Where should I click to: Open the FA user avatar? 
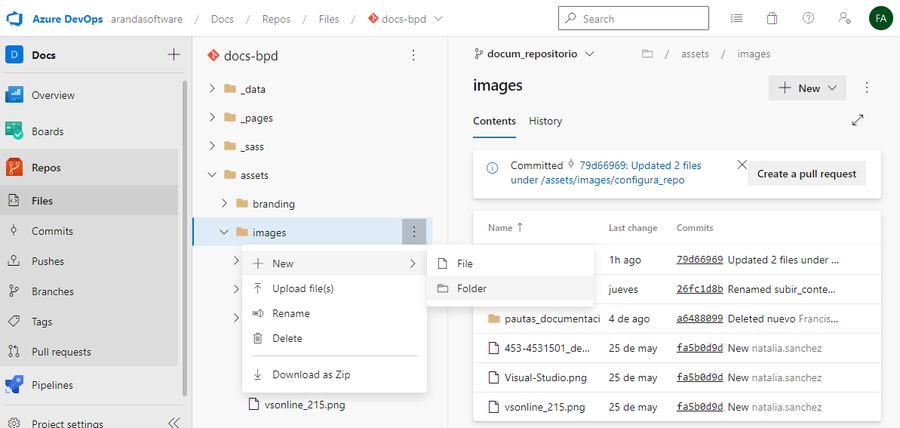pyautogui.click(x=880, y=19)
